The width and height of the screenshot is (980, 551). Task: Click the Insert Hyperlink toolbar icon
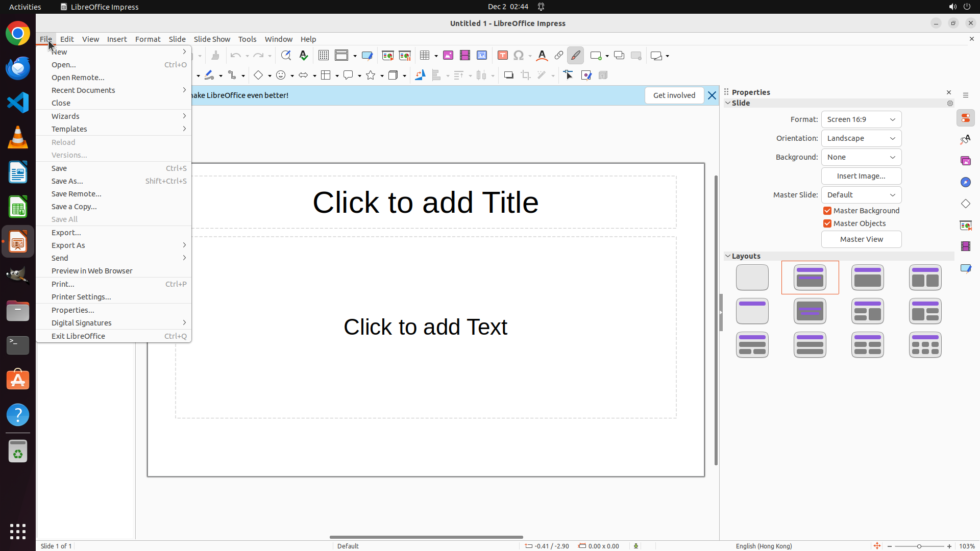(x=559, y=56)
